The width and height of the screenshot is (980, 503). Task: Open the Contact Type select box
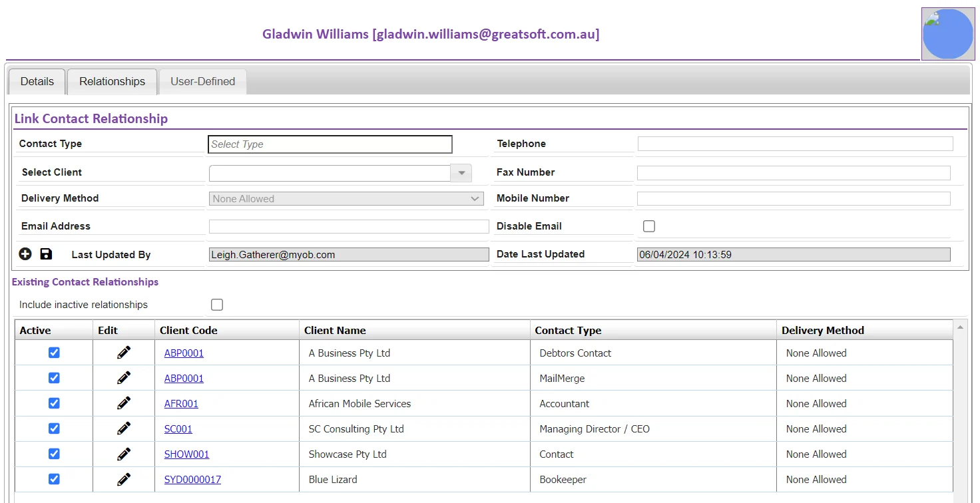click(x=330, y=144)
